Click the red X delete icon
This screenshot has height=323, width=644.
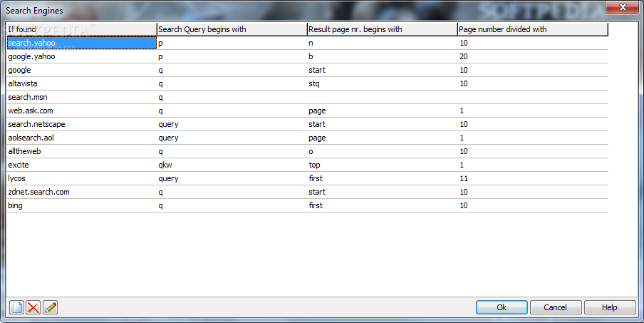click(33, 307)
